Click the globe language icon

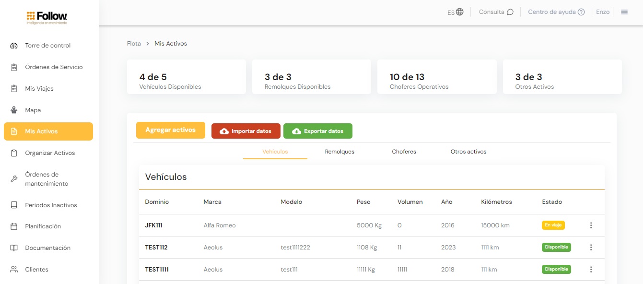[460, 12]
